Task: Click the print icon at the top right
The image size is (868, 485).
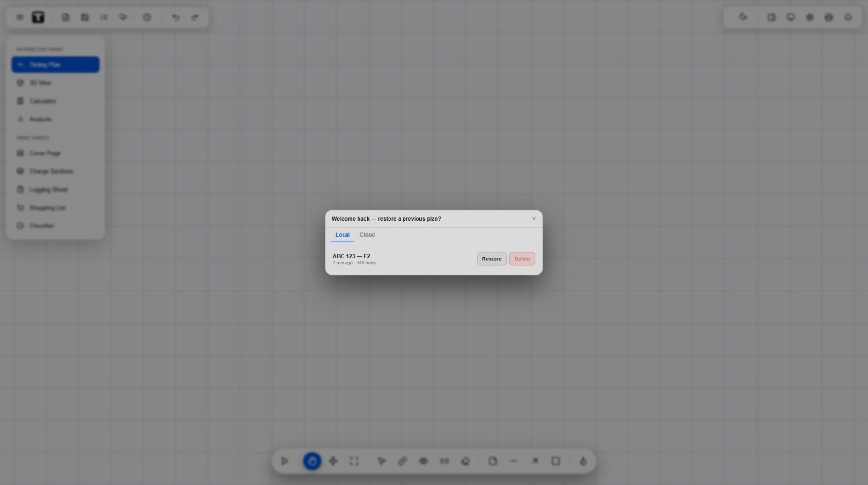Action: [x=829, y=17]
